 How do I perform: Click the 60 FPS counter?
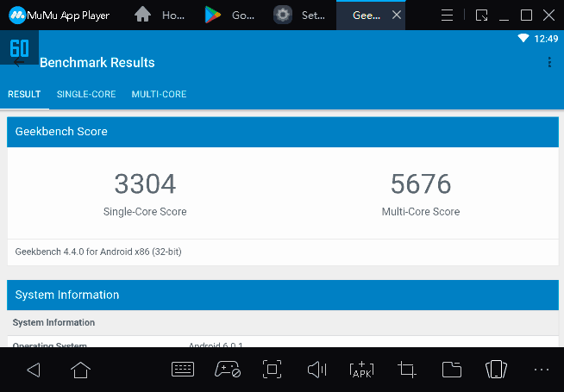[x=20, y=48]
